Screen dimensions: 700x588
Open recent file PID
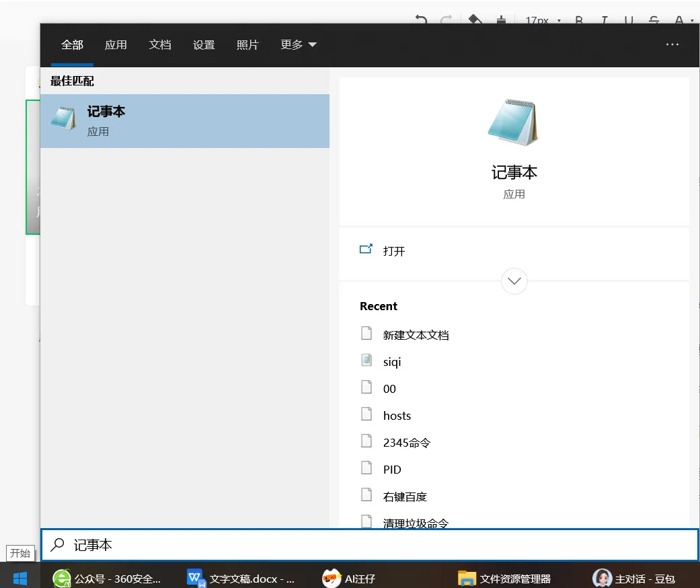[392, 470]
